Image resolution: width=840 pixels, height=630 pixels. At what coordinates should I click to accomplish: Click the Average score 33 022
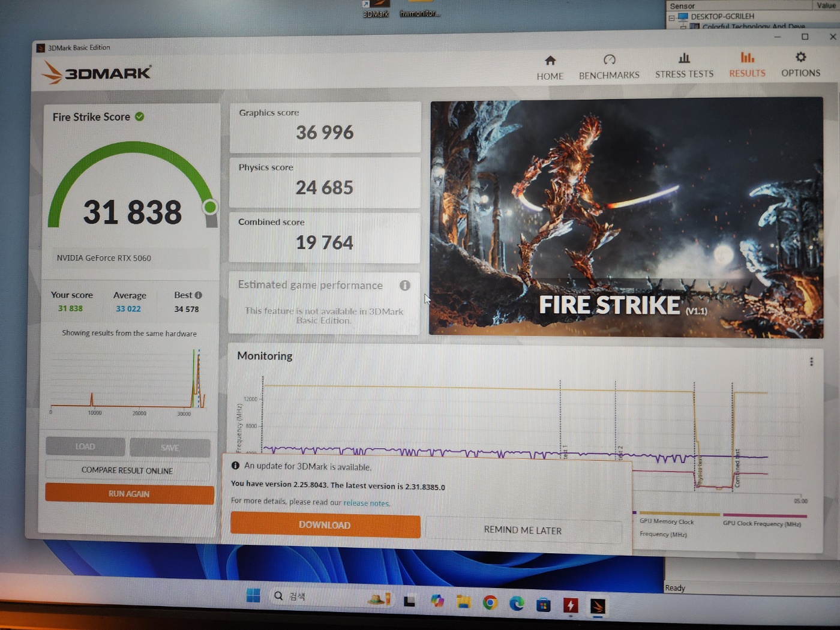click(x=128, y=309)
